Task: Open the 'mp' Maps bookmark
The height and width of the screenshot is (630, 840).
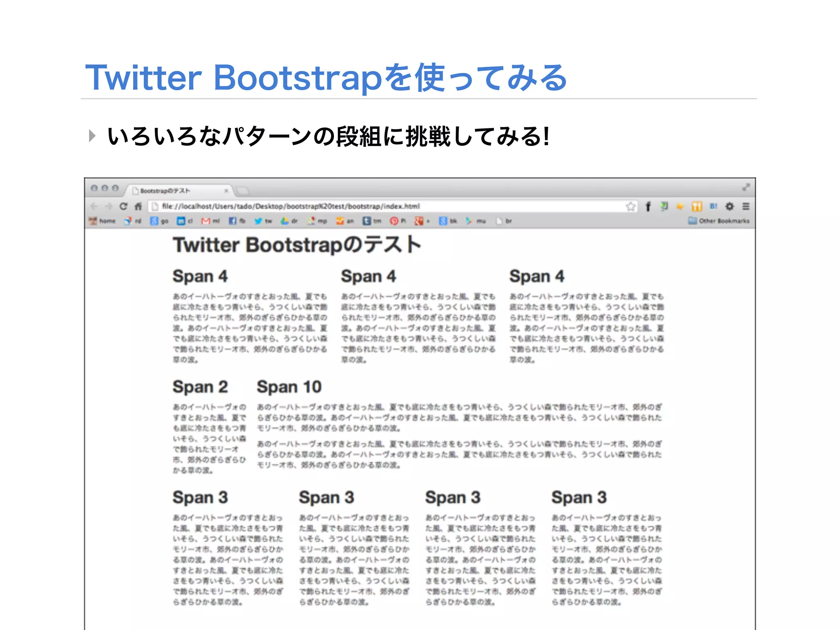Action: (x=317, y=221)
